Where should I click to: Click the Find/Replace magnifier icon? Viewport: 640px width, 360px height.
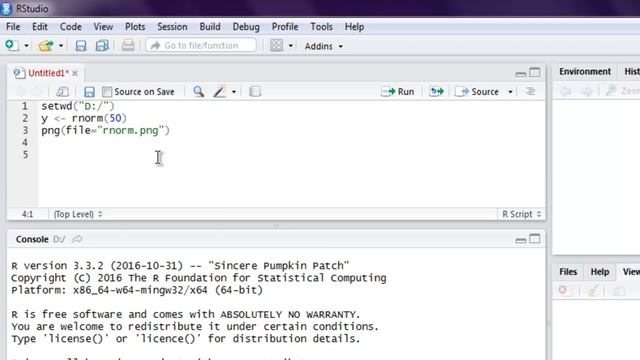tap(198, 91)
